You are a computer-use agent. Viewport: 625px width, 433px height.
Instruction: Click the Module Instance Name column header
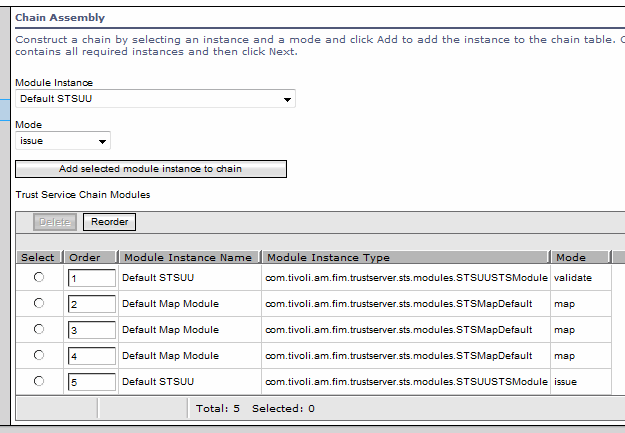point(188,257)
